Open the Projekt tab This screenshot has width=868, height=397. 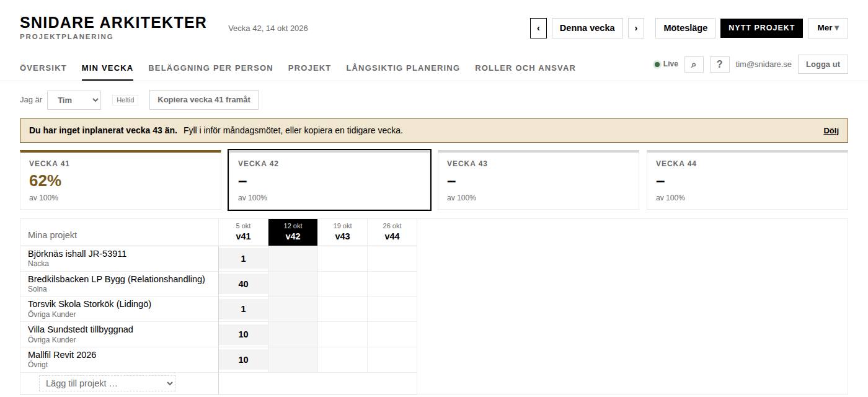pyautogui.click(x=309, y=68)
